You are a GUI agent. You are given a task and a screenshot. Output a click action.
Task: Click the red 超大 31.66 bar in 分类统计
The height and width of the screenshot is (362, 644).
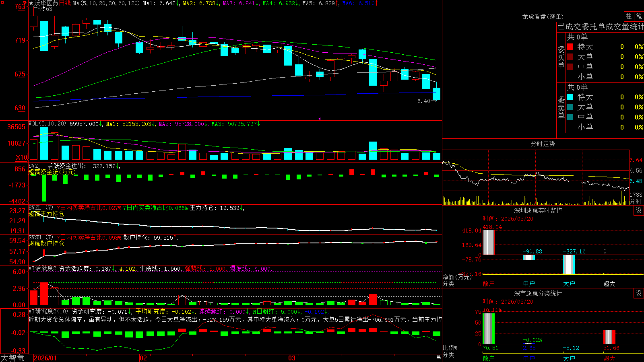pyautogui.click(x=609, y=337)
